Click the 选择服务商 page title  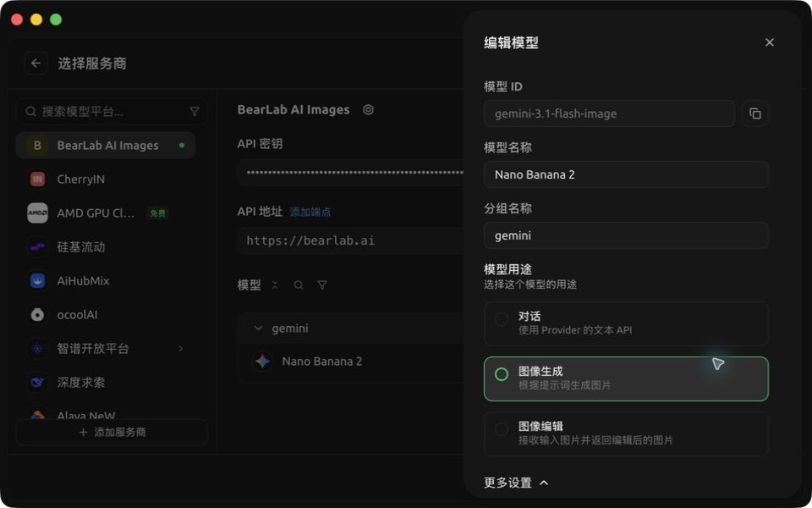pyautogui.click(x=92, y=63)
